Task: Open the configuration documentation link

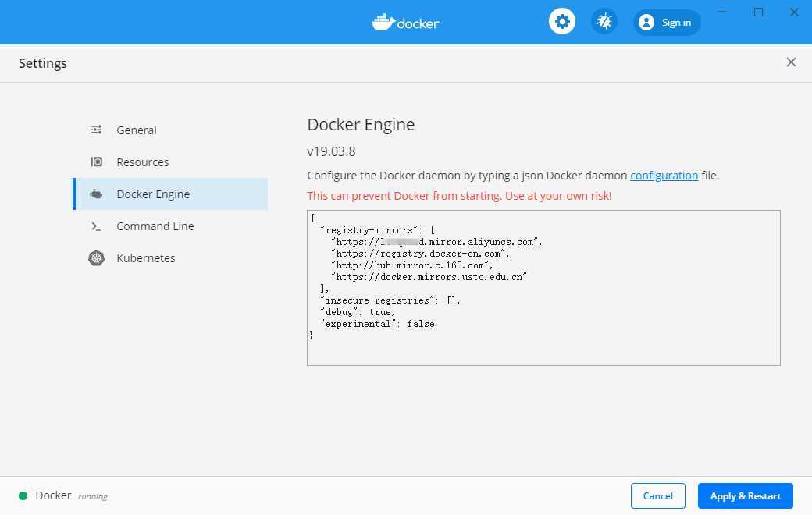Action: pos(664,176)
